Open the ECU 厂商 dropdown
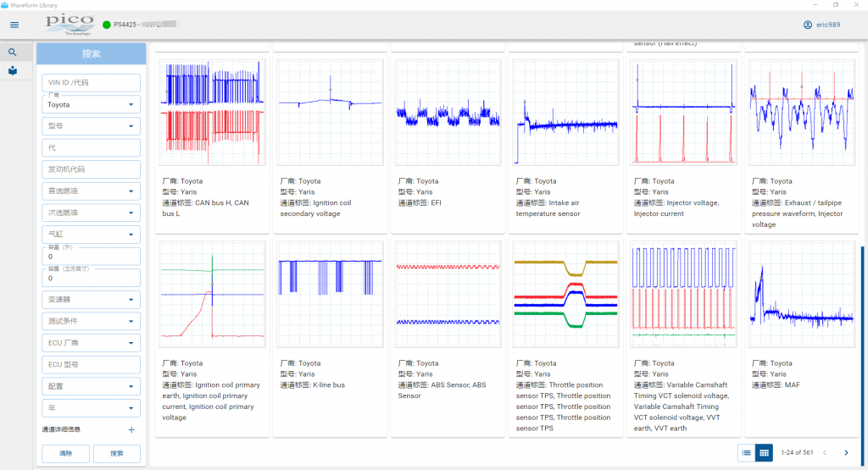 tap(131, 343)
